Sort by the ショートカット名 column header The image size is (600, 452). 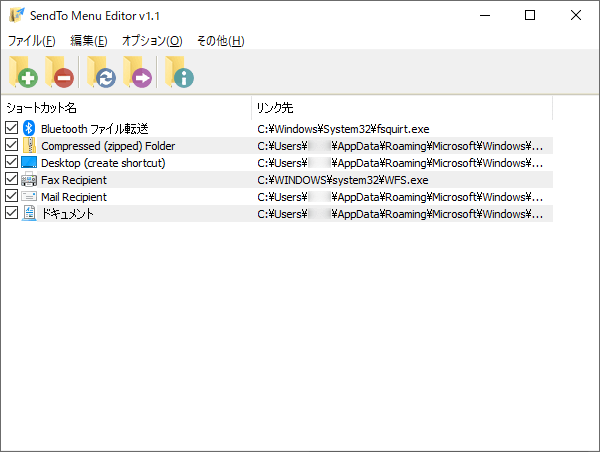pyautogui.click(x=126, y=108)
